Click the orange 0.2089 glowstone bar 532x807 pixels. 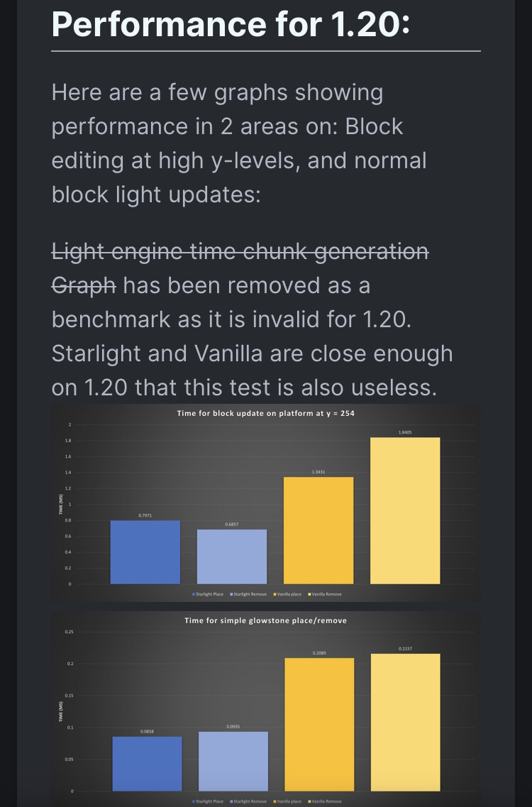(319, 725)
